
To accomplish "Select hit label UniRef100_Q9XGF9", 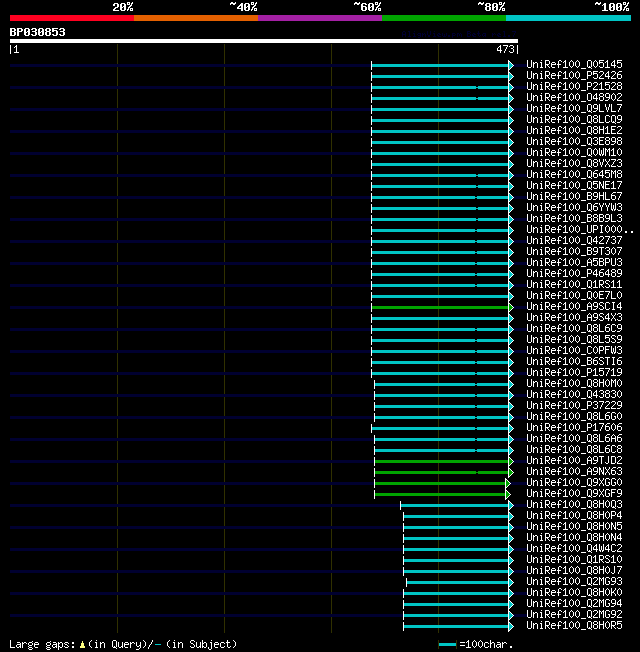I will pyautogui.click(x=574, y=494).
